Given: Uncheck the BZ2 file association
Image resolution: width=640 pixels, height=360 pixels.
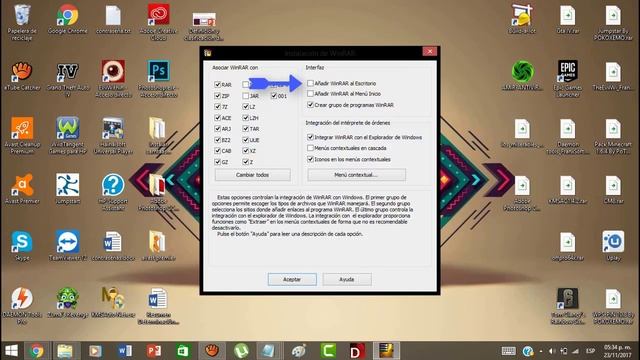Looking at the screenshot, I should (217, 140).
